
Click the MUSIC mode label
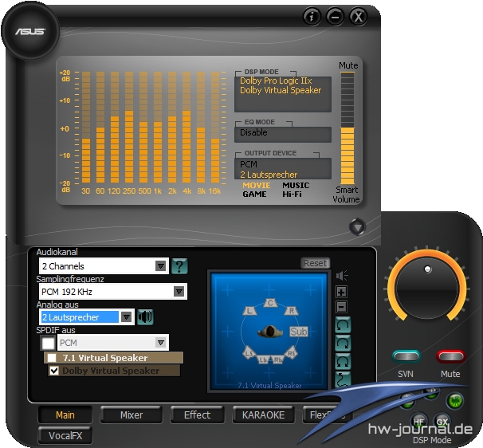coord(296,186)
